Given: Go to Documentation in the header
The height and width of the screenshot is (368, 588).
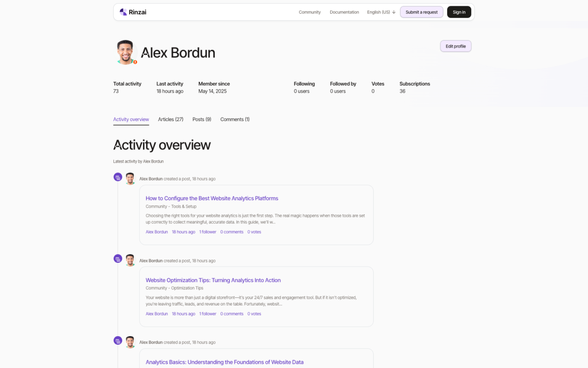Looking at the screenshot, I should [x=344, y=12].
